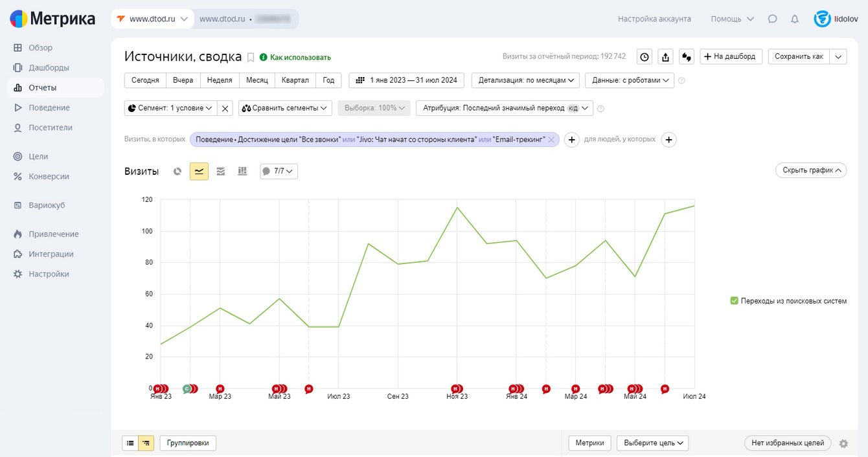Switch to tree list view toggle
Viewport: 868px width, 457px height.
(x=146, y=443)
